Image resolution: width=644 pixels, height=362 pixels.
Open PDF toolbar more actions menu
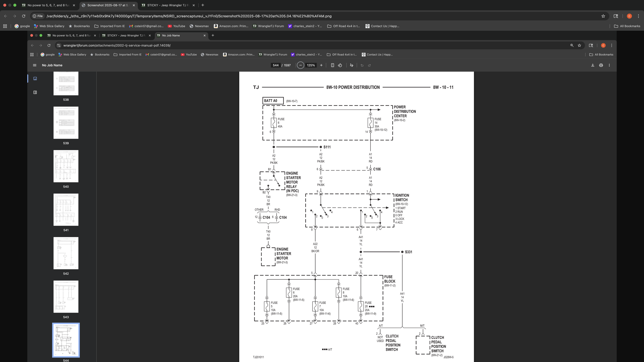(x=609, y=65)
